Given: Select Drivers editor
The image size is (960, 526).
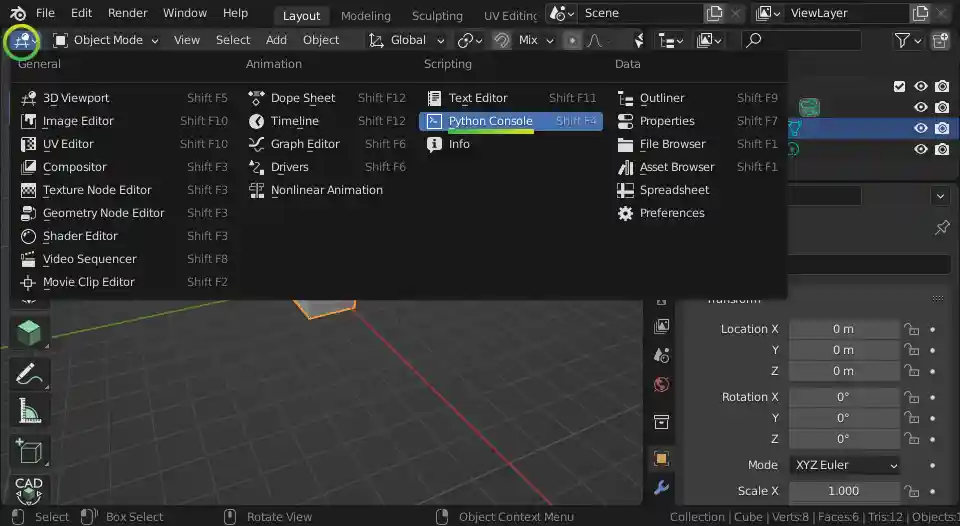Looking at the screenshot, I should point(327,167).
